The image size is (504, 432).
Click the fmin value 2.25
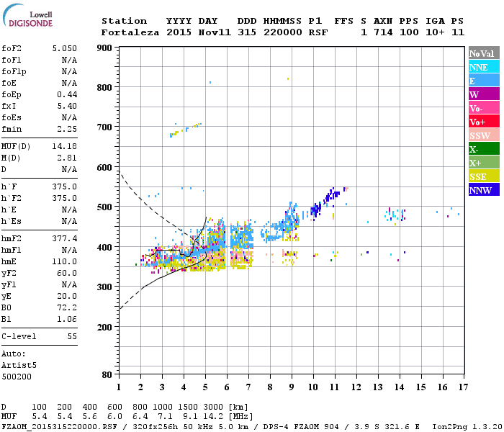pos(67,129)
